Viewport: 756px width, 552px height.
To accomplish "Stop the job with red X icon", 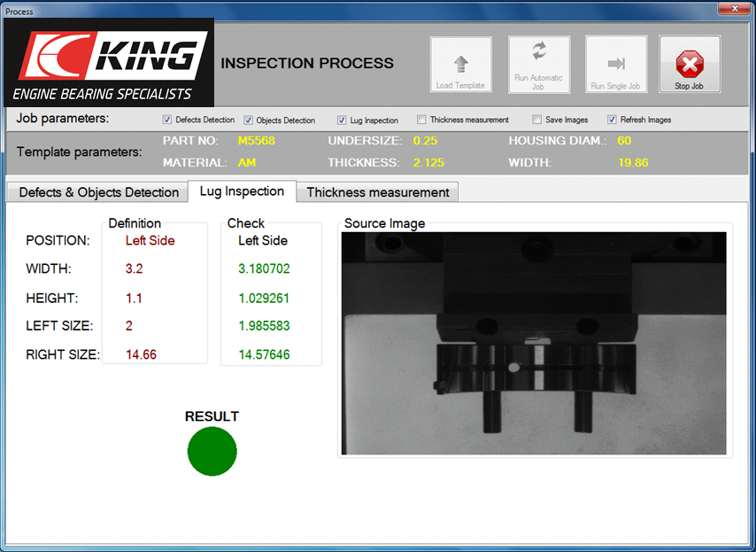I will point(690,65).
